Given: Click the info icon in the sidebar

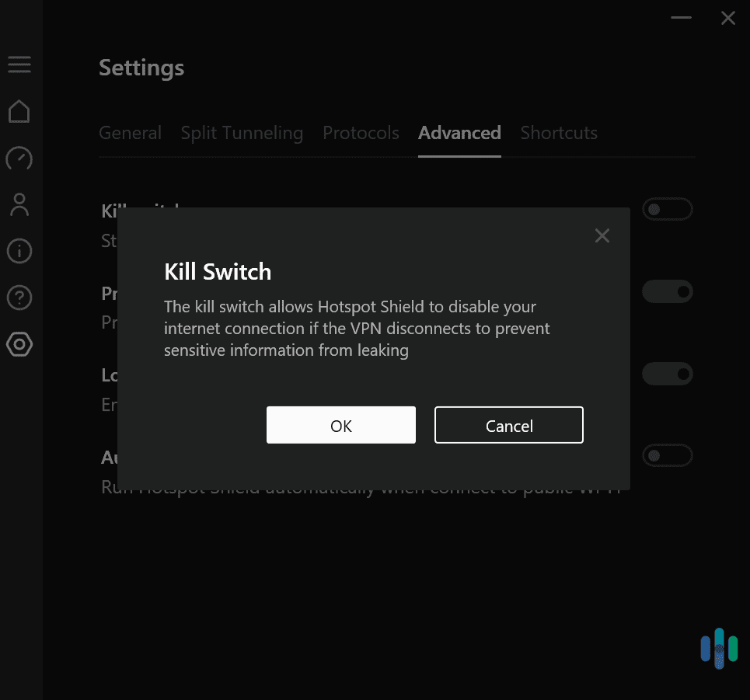Looking at the screenshot, I should point(19,251).
